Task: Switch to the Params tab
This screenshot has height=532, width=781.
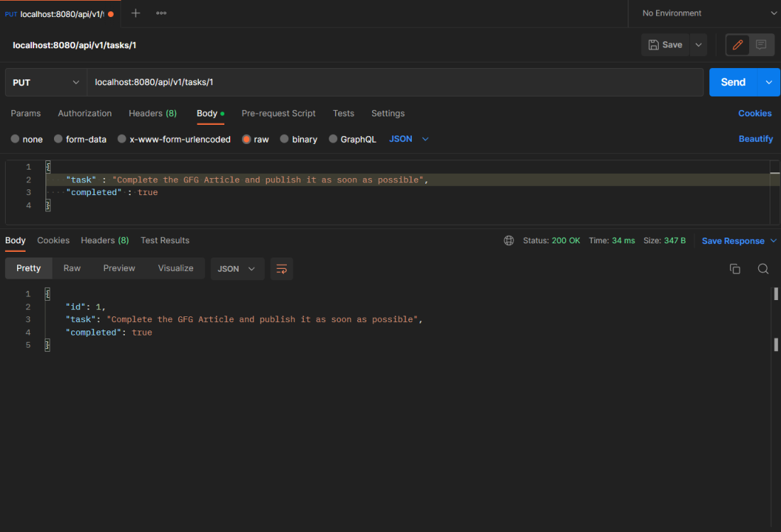Action: click(x=26, y=113)
